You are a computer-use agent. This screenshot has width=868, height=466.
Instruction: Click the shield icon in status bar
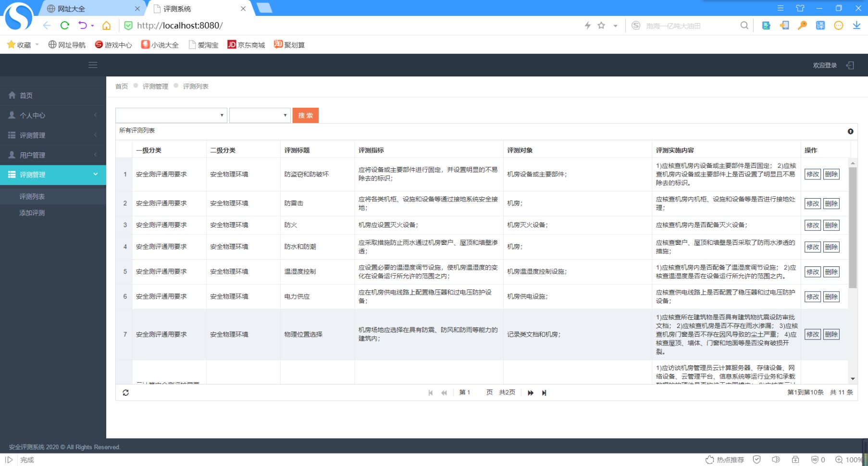pyautogui.click(x=756, y=460)
